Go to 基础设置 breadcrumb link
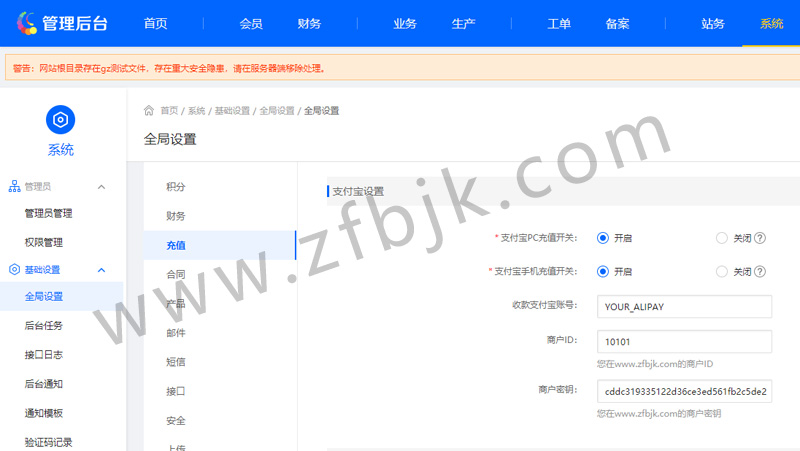Viewport: 800px width, 451px height. [x=232, y=111]
